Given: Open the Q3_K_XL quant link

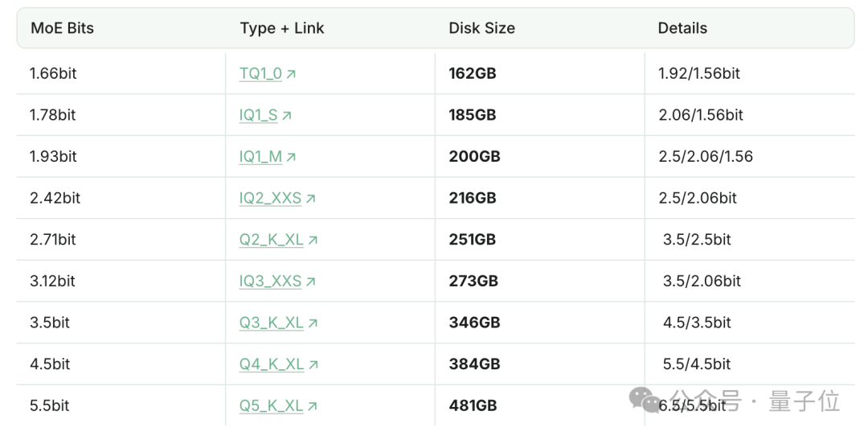Looking at the screenshot, I should point(272,323).
